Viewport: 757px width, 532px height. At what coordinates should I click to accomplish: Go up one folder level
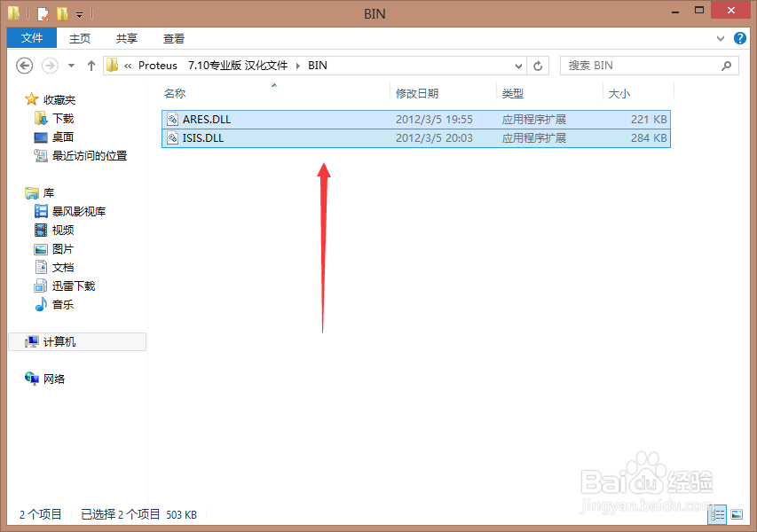(x=91, y=66)
